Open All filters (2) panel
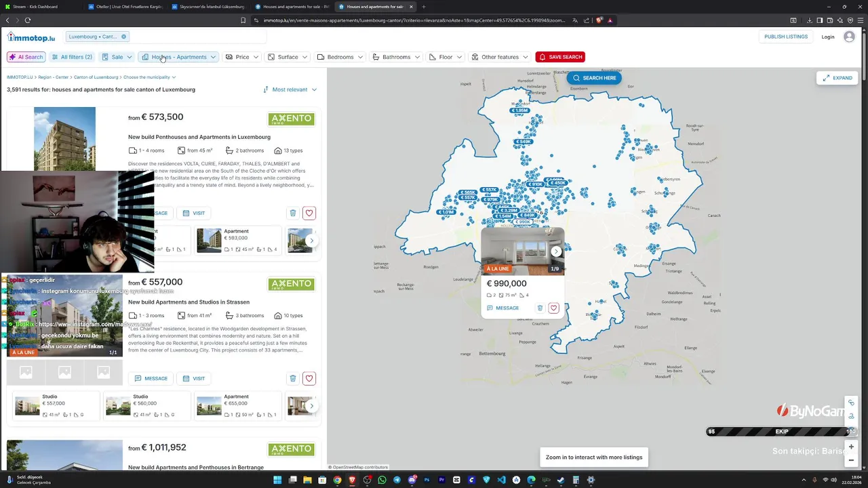Screen dimensions: 868x488 [x=72, y=57]
